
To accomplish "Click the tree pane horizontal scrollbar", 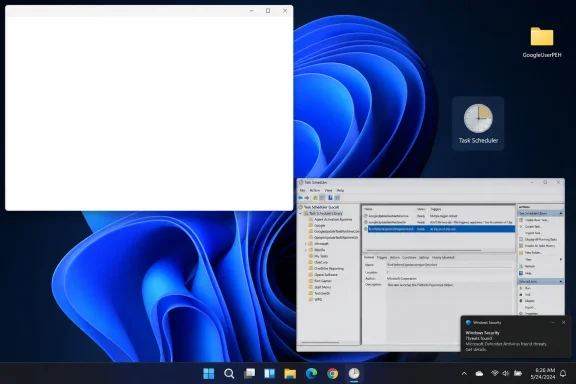I will pos(320,342).
